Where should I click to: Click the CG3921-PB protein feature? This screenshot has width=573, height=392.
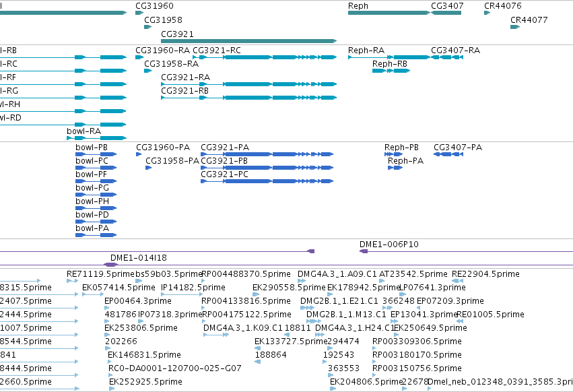267,168
